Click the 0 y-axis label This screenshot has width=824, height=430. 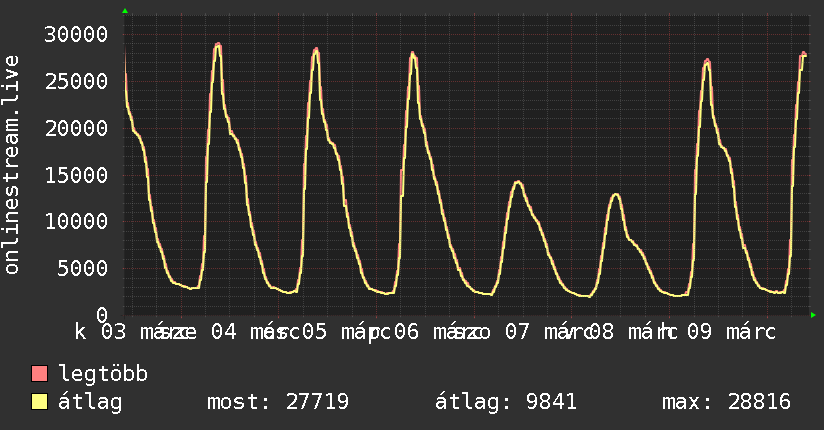click(102, 315)
